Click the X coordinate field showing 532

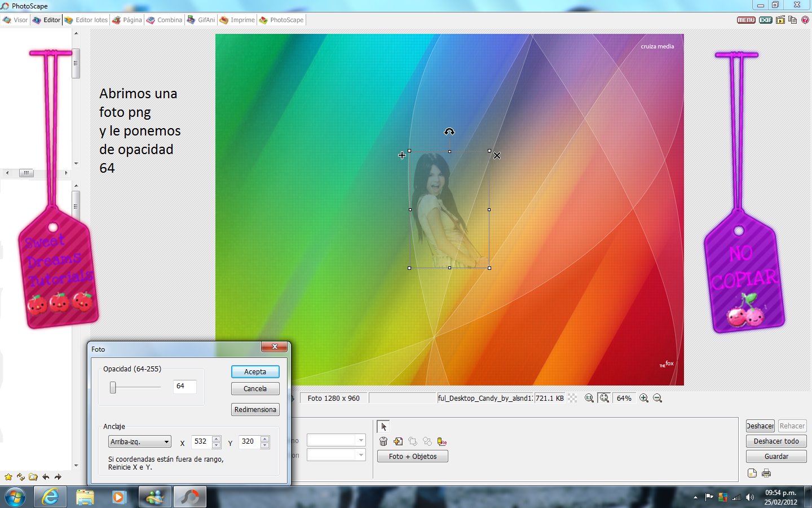201,442
